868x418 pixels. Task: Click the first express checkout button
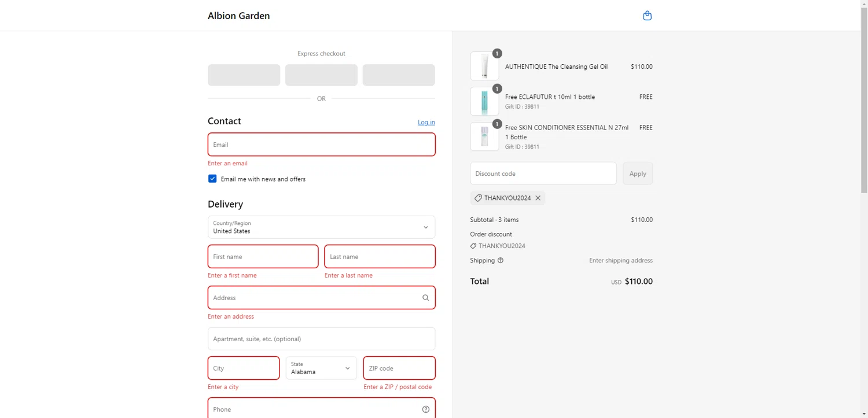[244, 75]
